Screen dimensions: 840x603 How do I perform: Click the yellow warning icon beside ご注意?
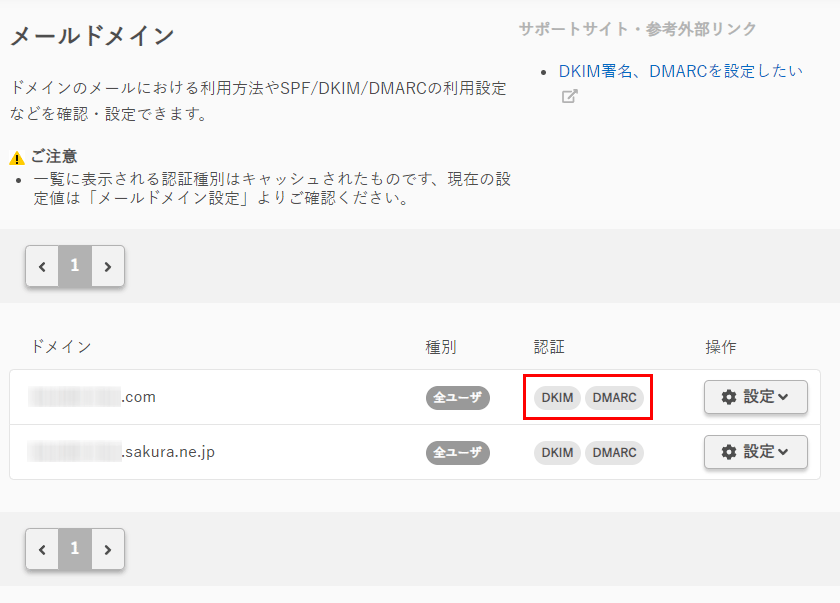pyautogui.click(x=17, y=158)
